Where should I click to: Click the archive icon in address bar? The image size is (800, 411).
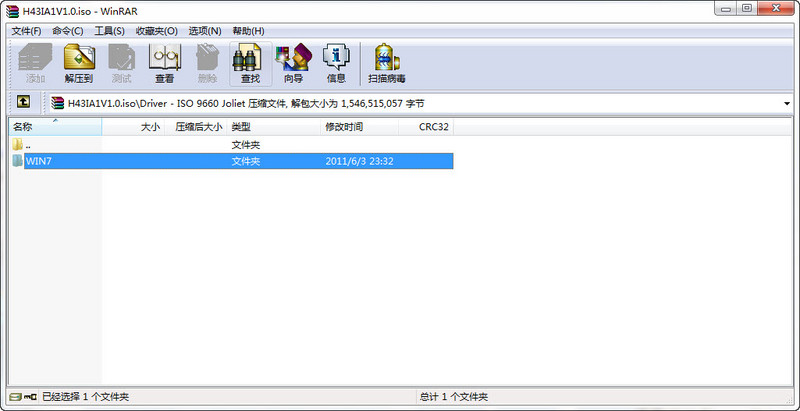58,104
